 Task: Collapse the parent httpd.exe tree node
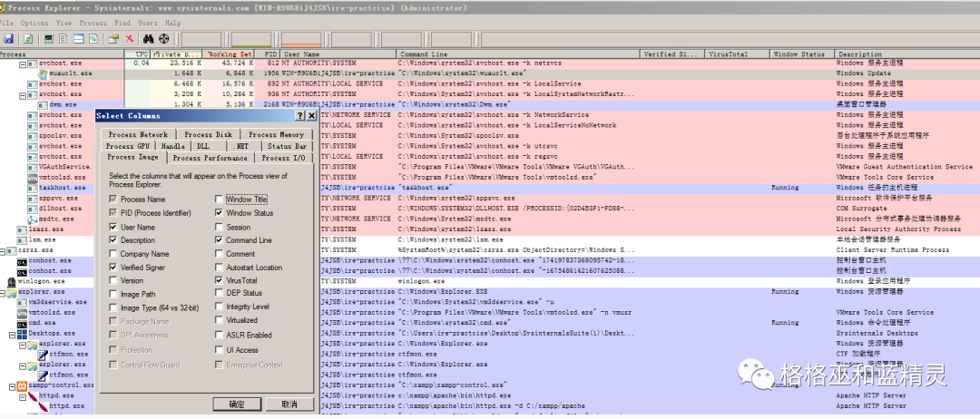tap(23, 396)
